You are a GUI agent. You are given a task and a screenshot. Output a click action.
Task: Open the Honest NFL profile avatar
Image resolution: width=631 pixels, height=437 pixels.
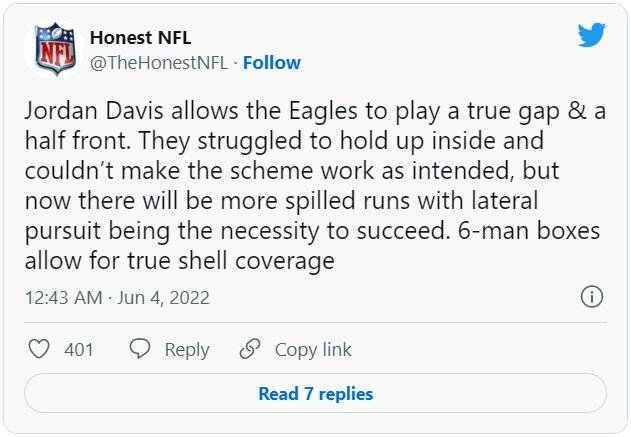click(x=56, y=50)
